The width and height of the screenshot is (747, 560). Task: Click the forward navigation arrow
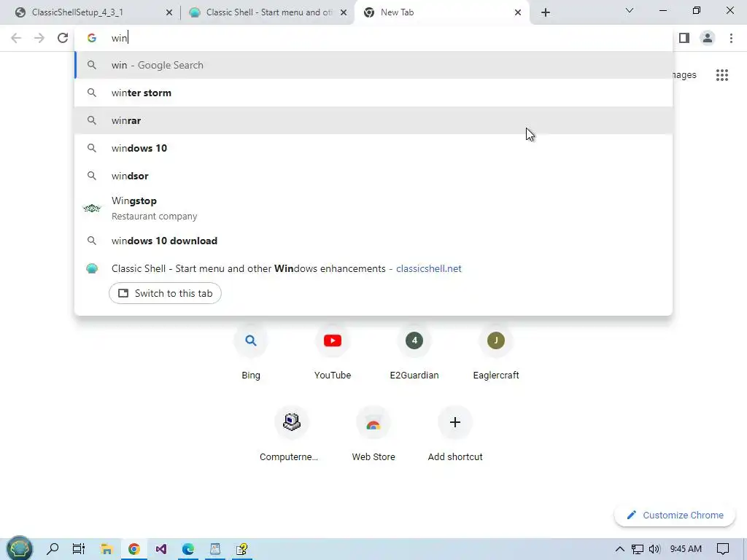[39, 38]
